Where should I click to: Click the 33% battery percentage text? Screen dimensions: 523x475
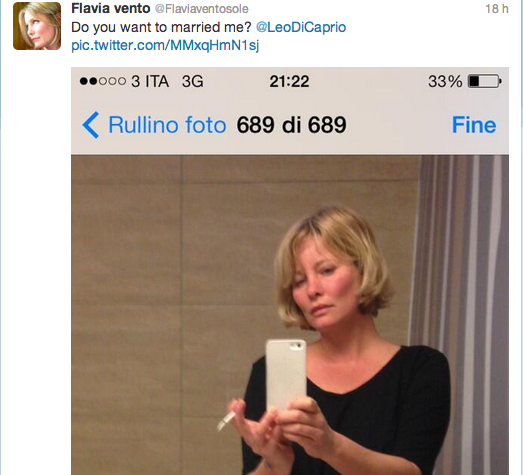tap(445, 81)
